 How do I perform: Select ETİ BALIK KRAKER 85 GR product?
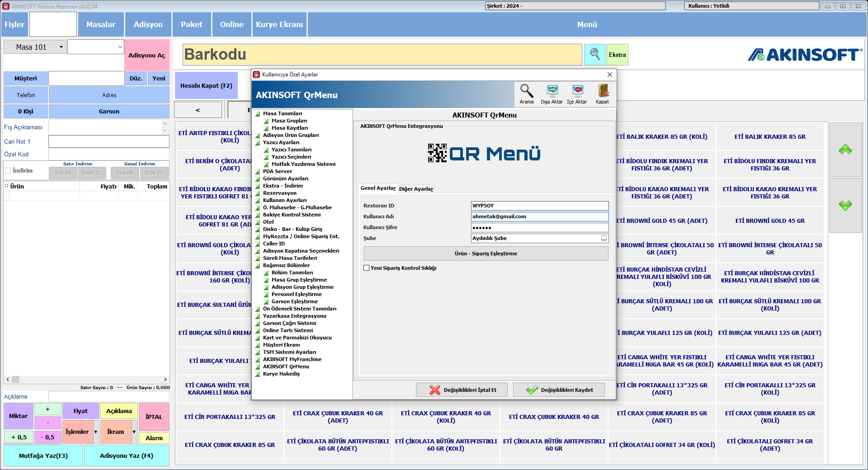coord(770,136)
